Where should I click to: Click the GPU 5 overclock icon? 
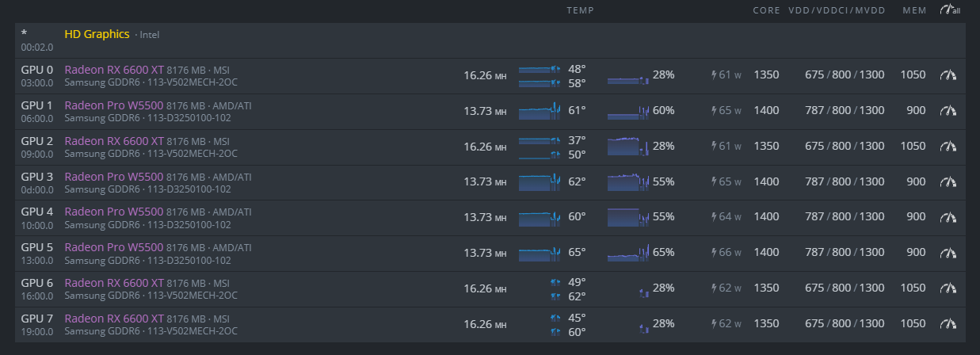948,253
